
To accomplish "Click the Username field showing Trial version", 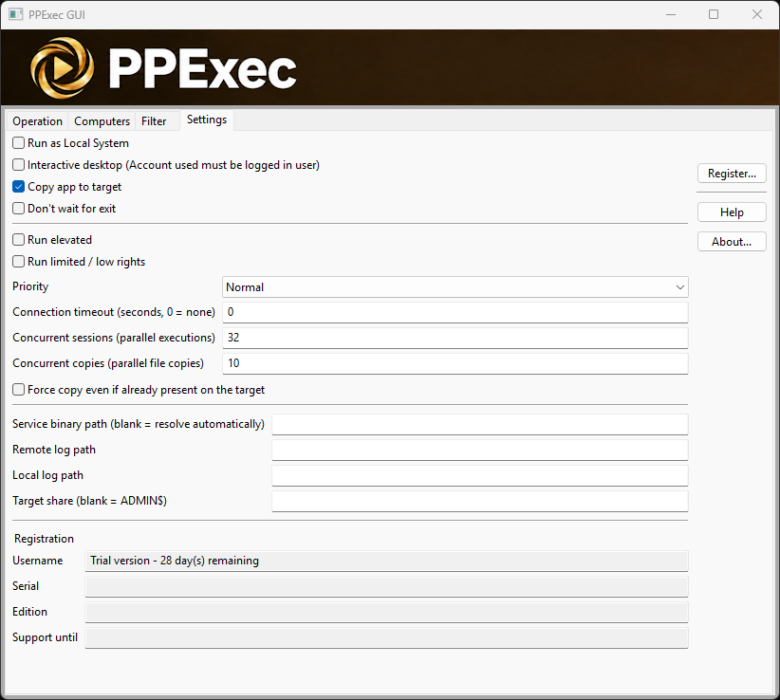I will 386,561.
